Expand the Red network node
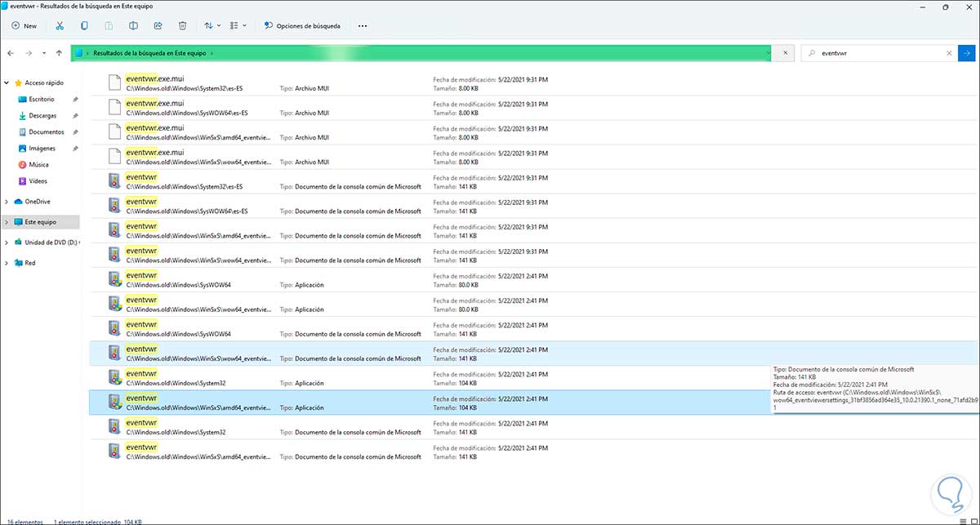 pyautogui.click(x=7, y=263)
